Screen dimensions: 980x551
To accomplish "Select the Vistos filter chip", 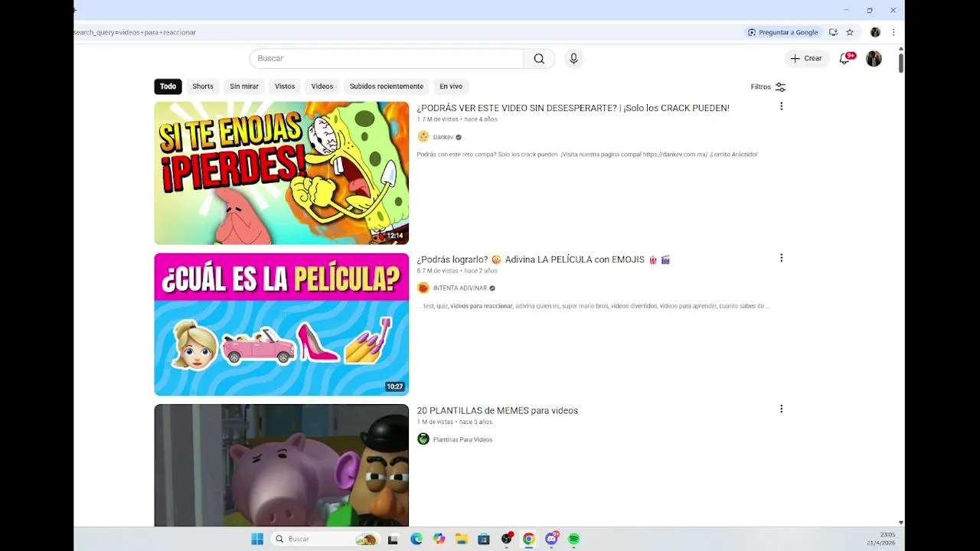I will (285, 86).
